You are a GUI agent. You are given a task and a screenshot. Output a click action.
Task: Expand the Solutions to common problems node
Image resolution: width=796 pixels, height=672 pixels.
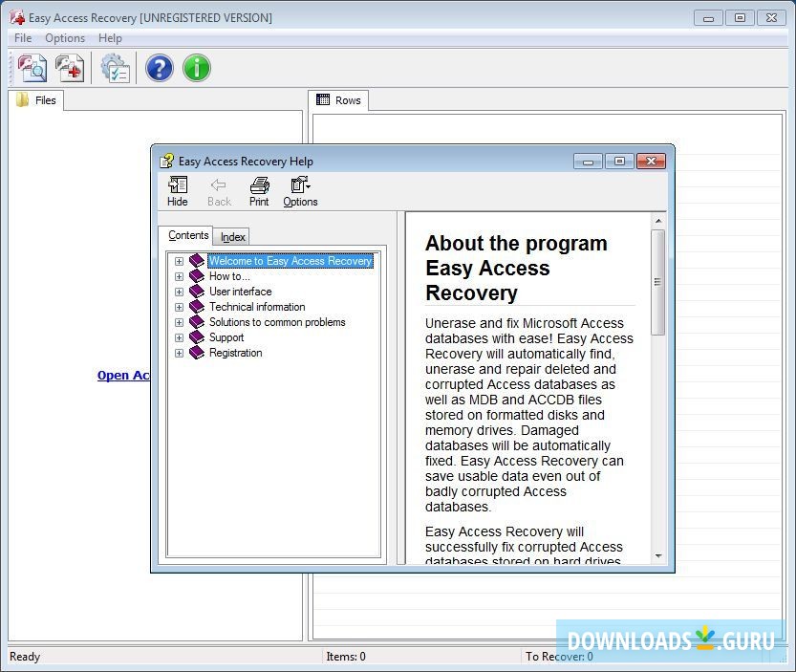179,322
